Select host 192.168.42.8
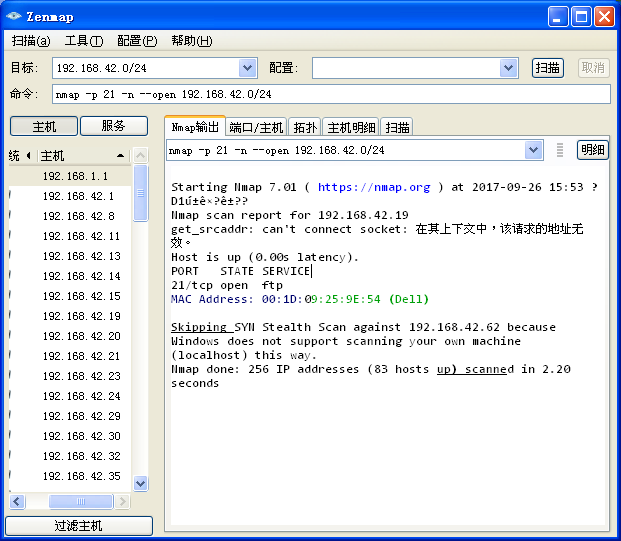Screen dimensions: 621x541 (x=70, y=216)
